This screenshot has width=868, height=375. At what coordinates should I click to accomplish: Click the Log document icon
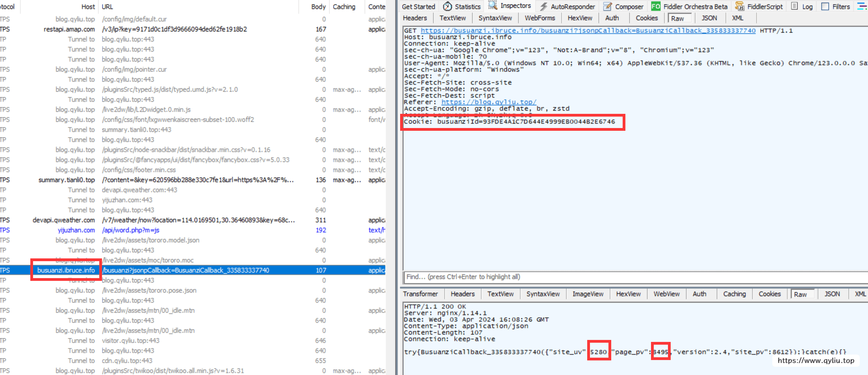[795, 6]
